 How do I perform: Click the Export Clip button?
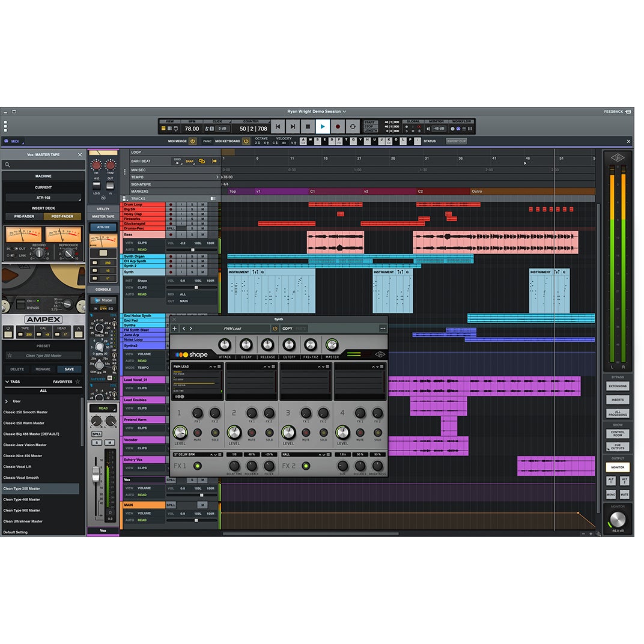pyautogui.click(x=457, y=141)
